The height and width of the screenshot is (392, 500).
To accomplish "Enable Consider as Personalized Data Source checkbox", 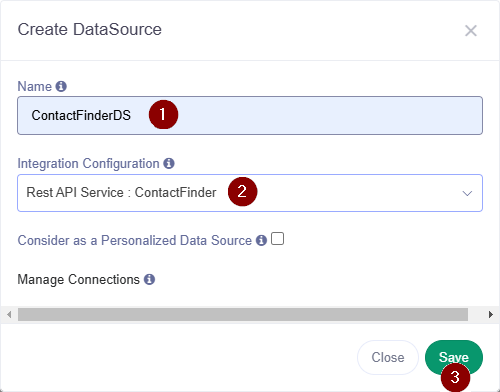I will 277,239.
